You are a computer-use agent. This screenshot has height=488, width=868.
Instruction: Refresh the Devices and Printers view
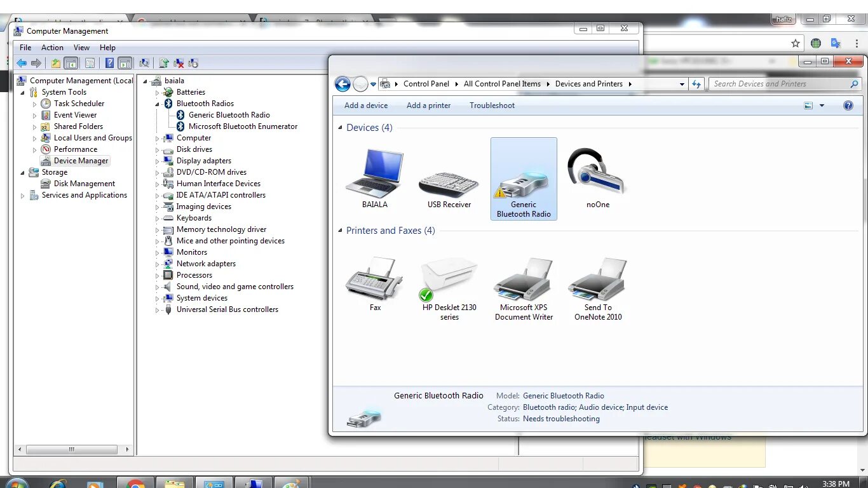(696, 84)
